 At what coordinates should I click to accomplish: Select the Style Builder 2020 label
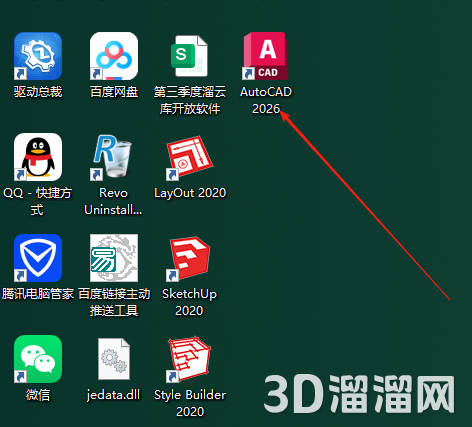coord(190,403)
